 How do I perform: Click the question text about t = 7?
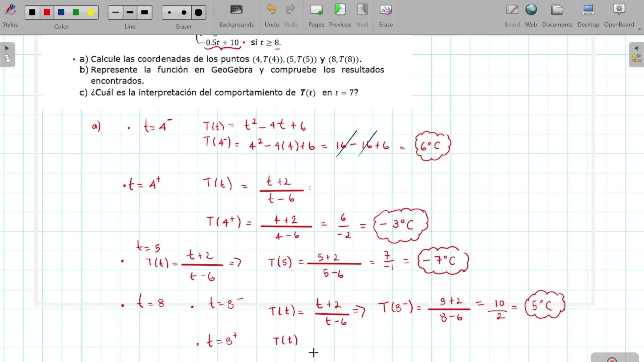pos(224,93)
